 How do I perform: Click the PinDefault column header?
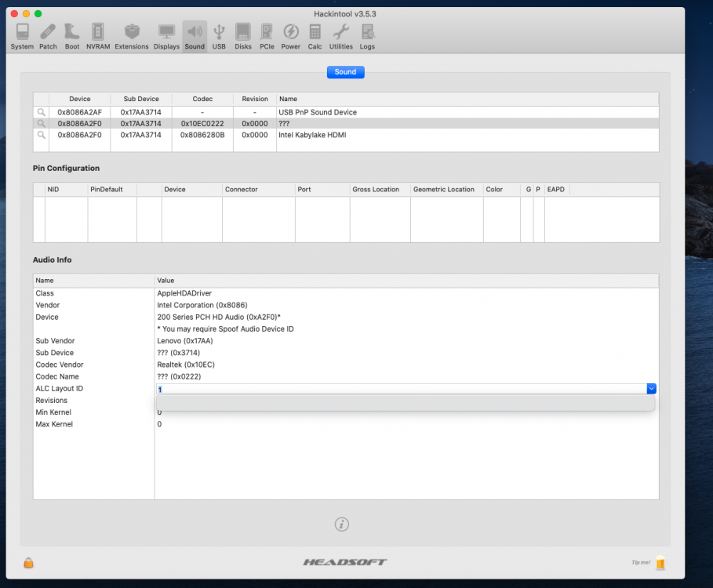tap(112, 189)
